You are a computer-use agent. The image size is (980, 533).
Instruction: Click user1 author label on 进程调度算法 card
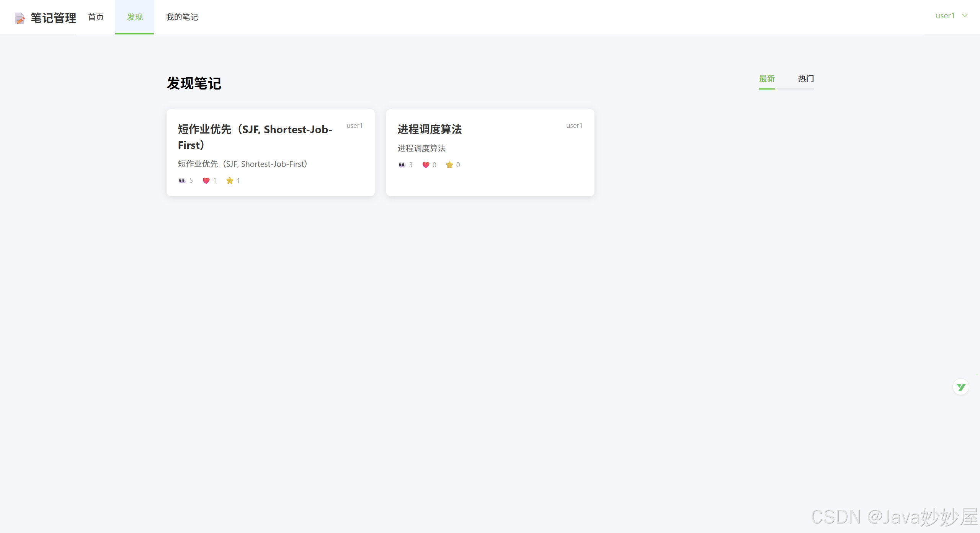[574, 126]
